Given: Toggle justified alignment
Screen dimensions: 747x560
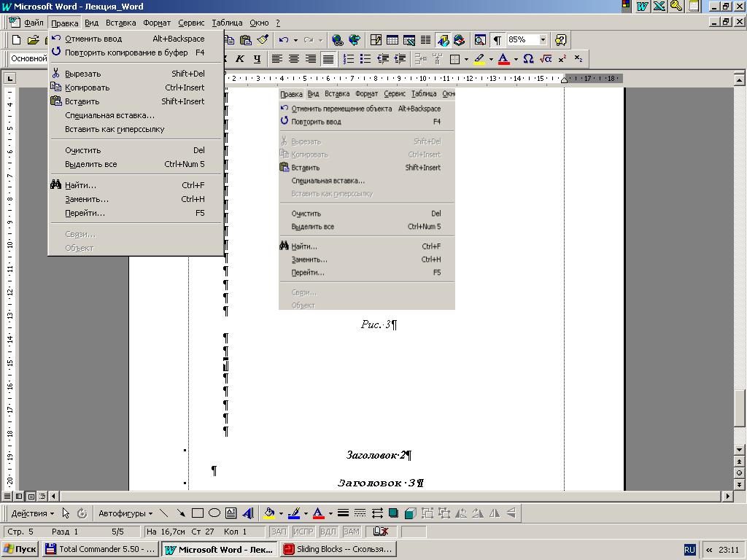Looking at the screenshot, I should click(x=328, y=58).
